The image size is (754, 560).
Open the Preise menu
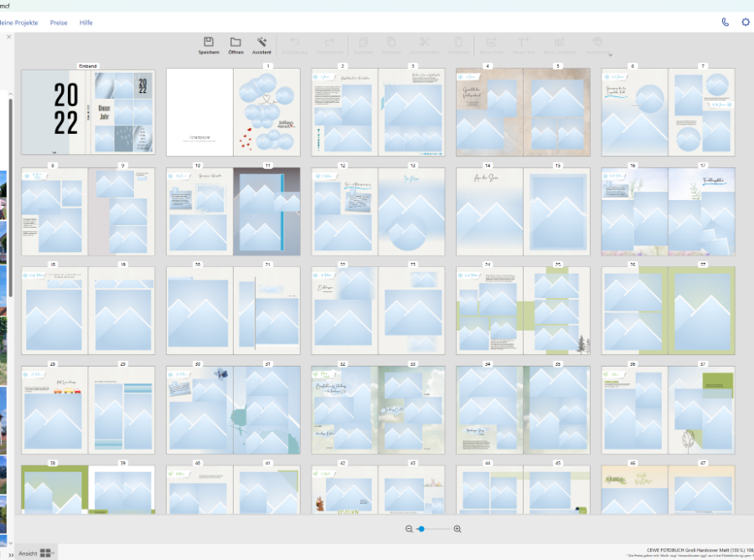tap(59, 23)
